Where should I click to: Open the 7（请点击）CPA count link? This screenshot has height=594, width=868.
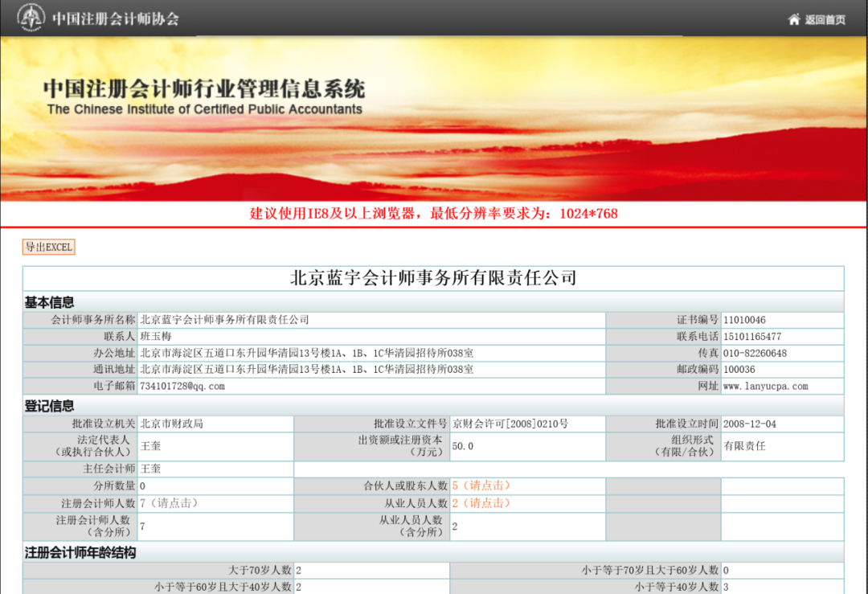[169, 503]
